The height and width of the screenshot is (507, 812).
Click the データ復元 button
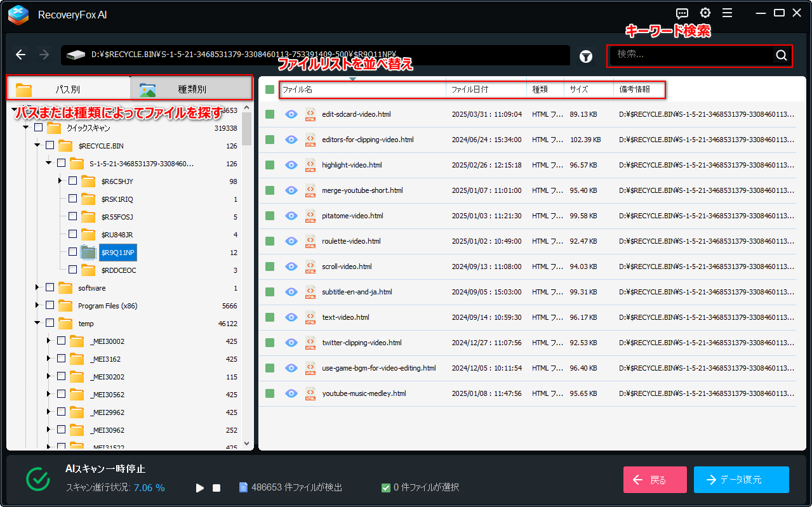[x=742, y=480]
